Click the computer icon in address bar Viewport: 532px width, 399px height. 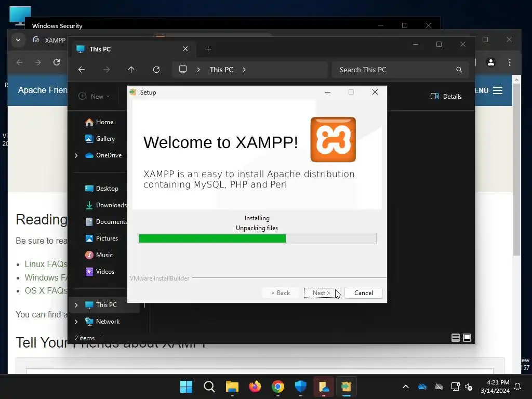click(x=183, y=70)
